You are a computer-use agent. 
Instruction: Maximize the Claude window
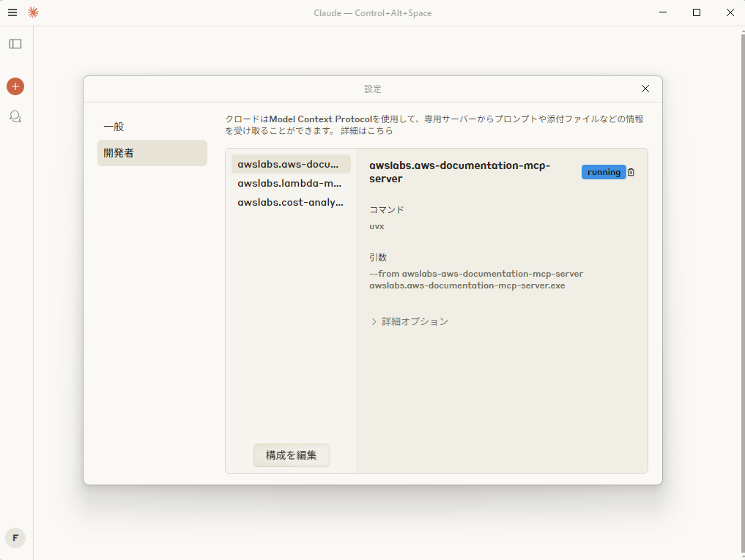pyautogui.click(x=697, y=13)
